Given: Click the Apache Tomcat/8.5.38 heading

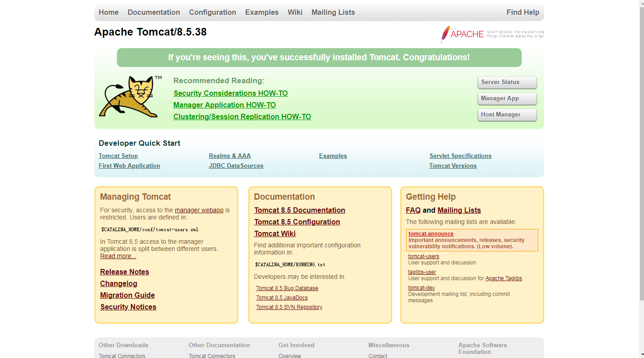Looking at the screenshot, I should coord(150,32).
